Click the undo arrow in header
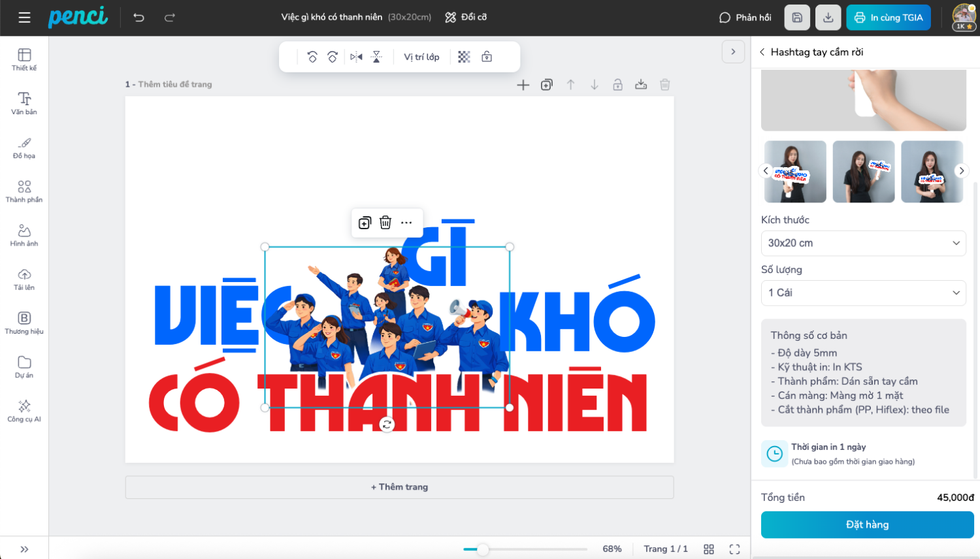 139,18
